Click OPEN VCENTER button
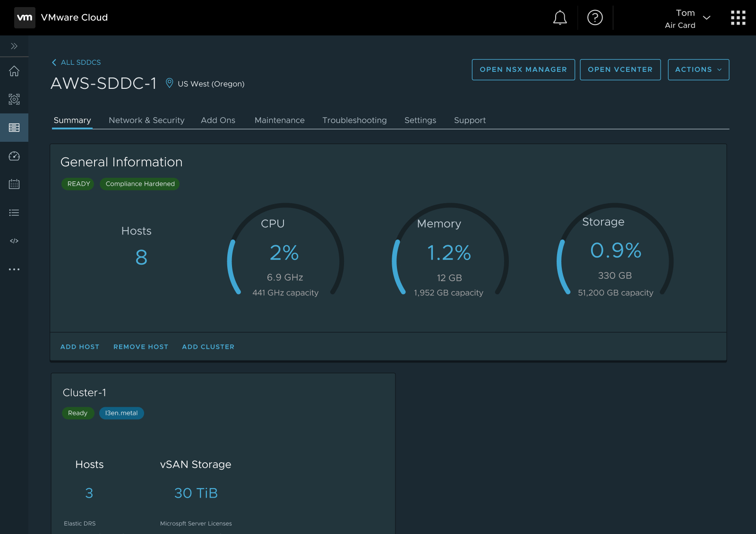This screenshot has height=534, width=756. click(x=620, y=69)
